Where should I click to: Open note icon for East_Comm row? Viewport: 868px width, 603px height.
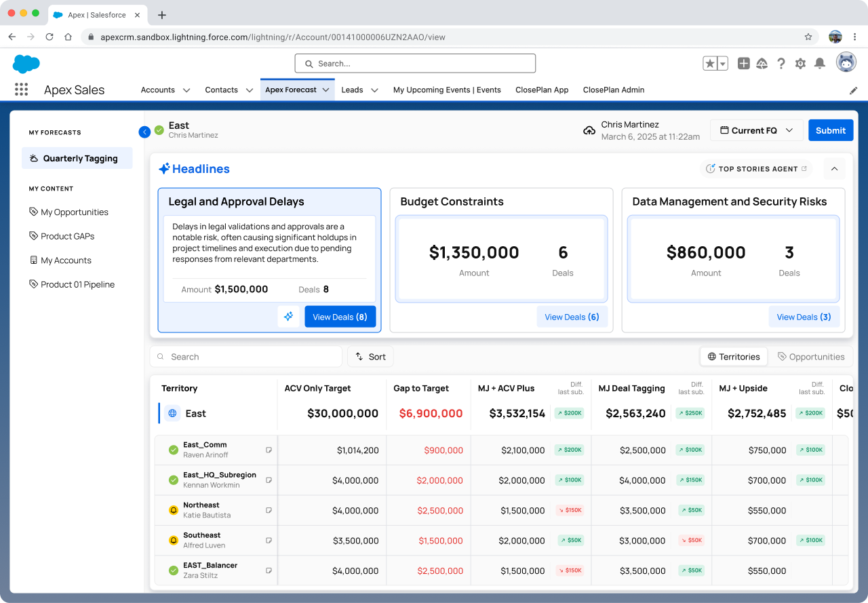click(x=269, y=450)
